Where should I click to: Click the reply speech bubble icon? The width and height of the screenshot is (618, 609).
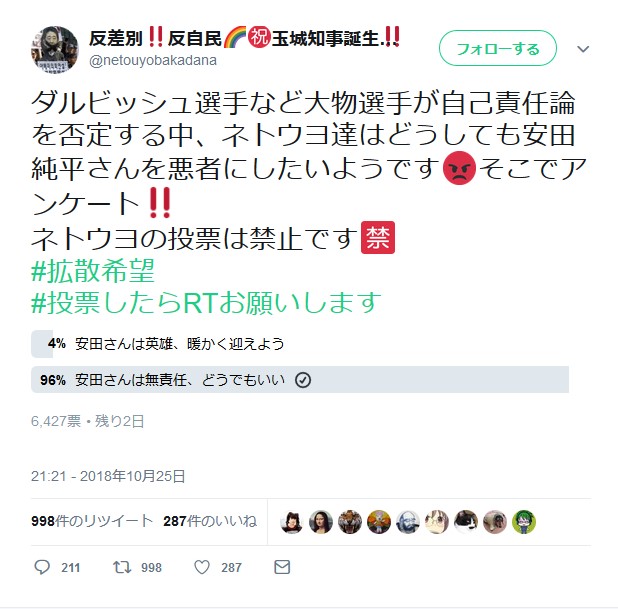pos(42,567)
